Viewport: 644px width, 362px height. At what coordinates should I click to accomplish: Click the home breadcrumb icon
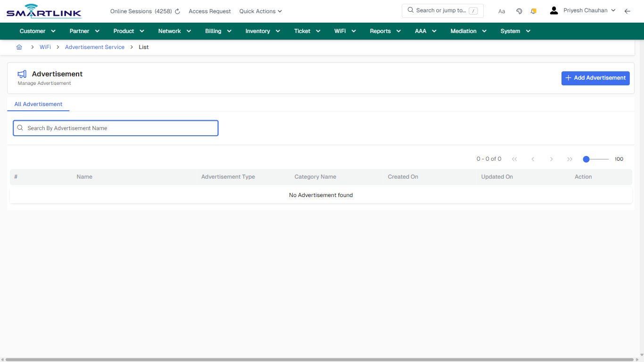pos(19,47)
